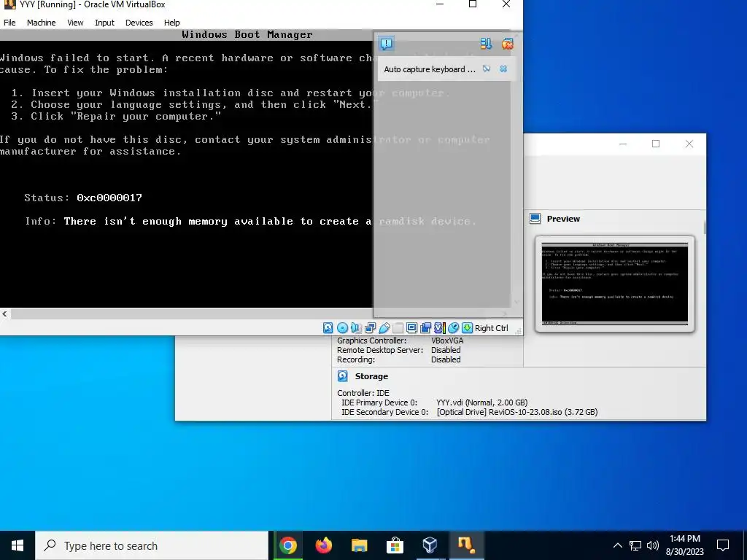This screenshot has height=560, width=747.
Task: Open the Input menu
Action: pyautogui.click(x=104, y=23)
